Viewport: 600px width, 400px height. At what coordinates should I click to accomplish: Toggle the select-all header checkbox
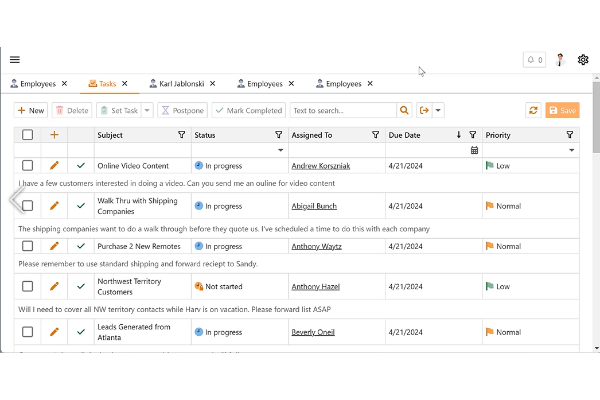(27, 134)
